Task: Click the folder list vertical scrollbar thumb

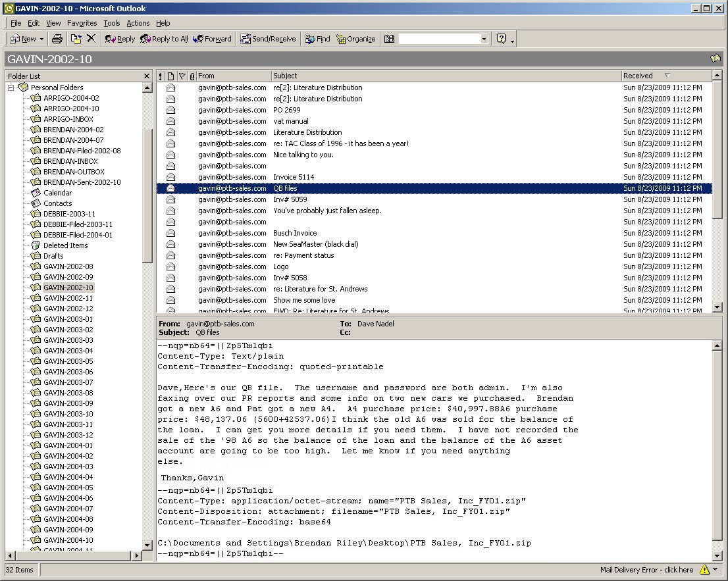Action: [147, 196]
